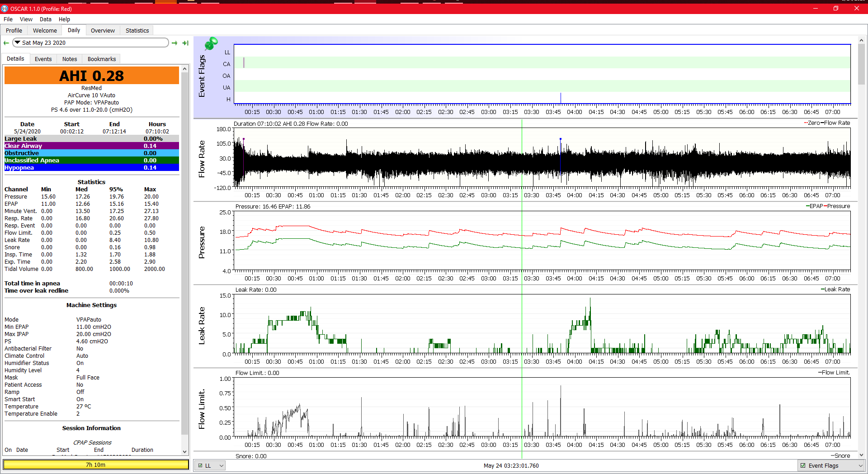Click 'Total time in apnea' label

pyautogui.click(x=32, y=284)
